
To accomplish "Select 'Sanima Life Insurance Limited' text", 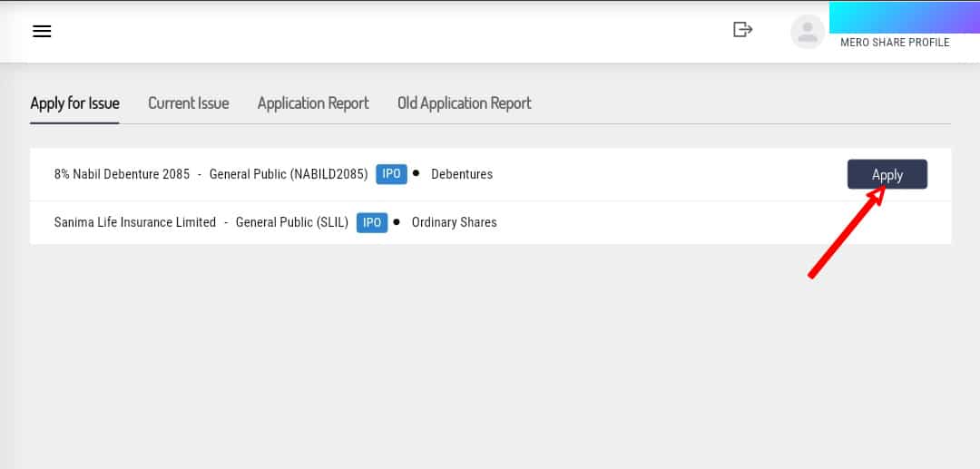I will pyautogui.click(x=135, y=222).
